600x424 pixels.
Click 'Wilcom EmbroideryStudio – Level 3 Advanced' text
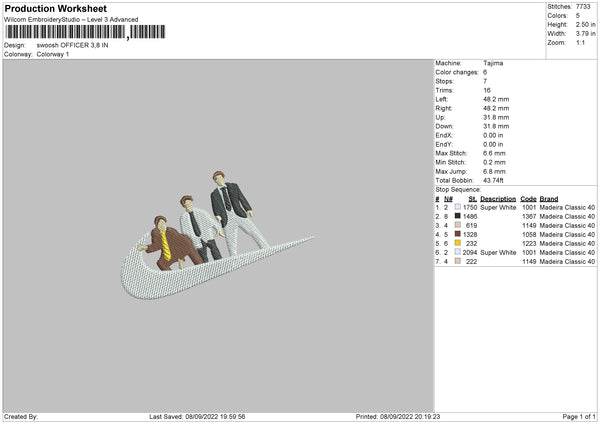[x=71, y=20]
